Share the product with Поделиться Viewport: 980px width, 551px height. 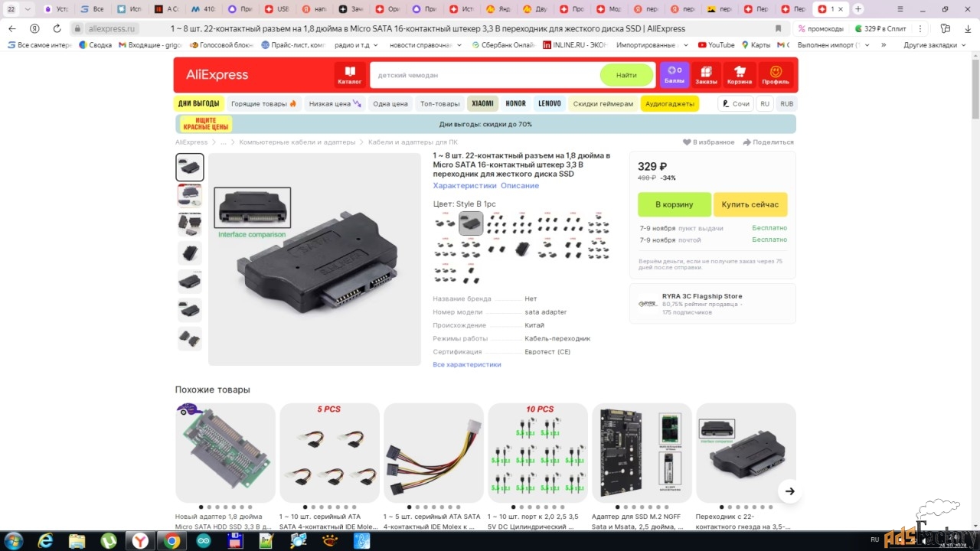pyautogui.click(x=768, y=142)
